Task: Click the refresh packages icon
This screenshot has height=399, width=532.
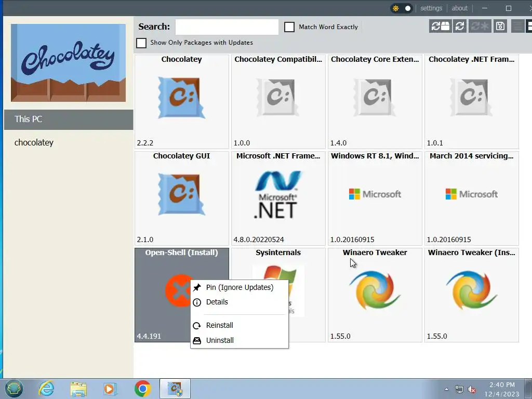Action: [x=460, y=26]
